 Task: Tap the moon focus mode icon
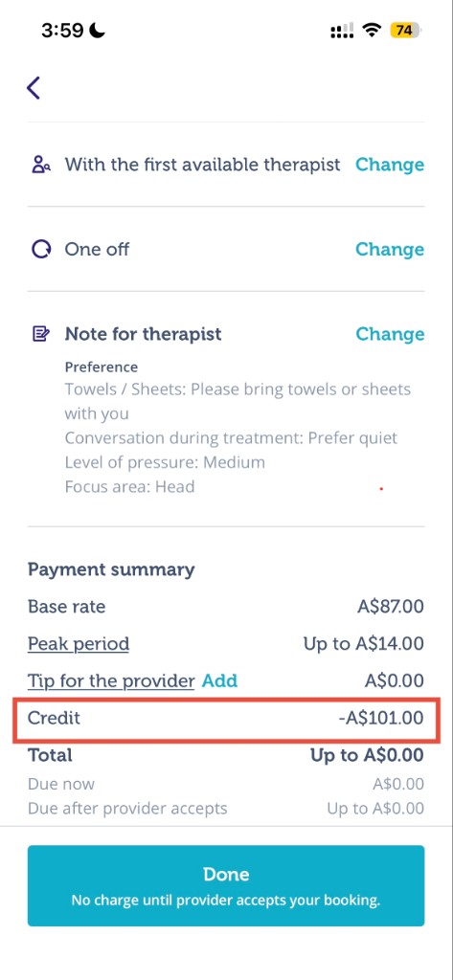(x=97, y=30)
